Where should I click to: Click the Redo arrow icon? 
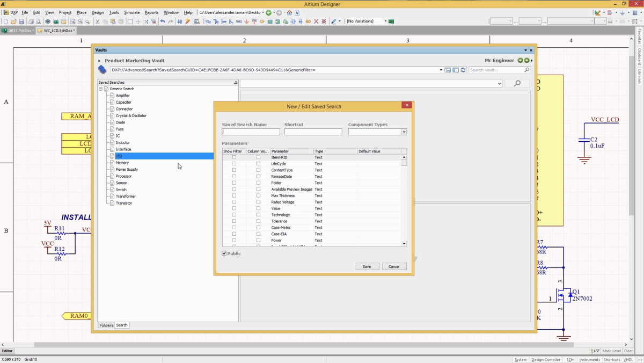click(x=171, y=21)
